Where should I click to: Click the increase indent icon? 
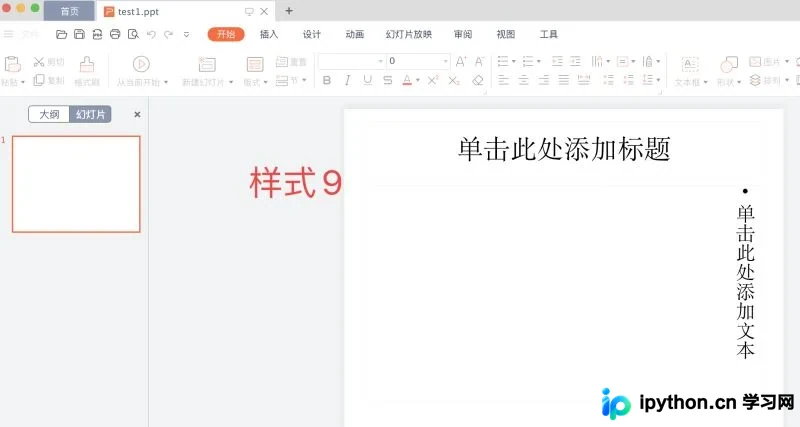tap(576, 61)
